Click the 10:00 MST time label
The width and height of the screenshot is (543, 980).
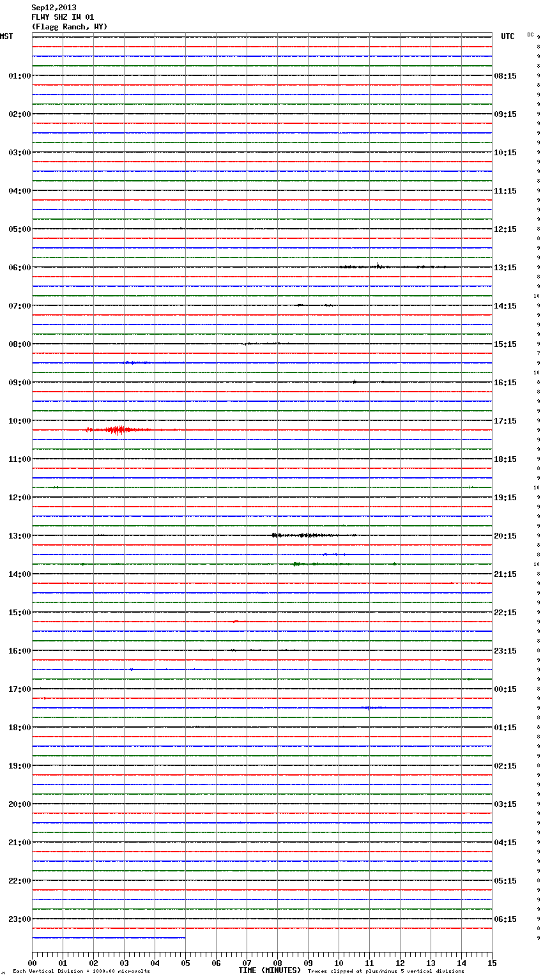[x=20, y=421]
